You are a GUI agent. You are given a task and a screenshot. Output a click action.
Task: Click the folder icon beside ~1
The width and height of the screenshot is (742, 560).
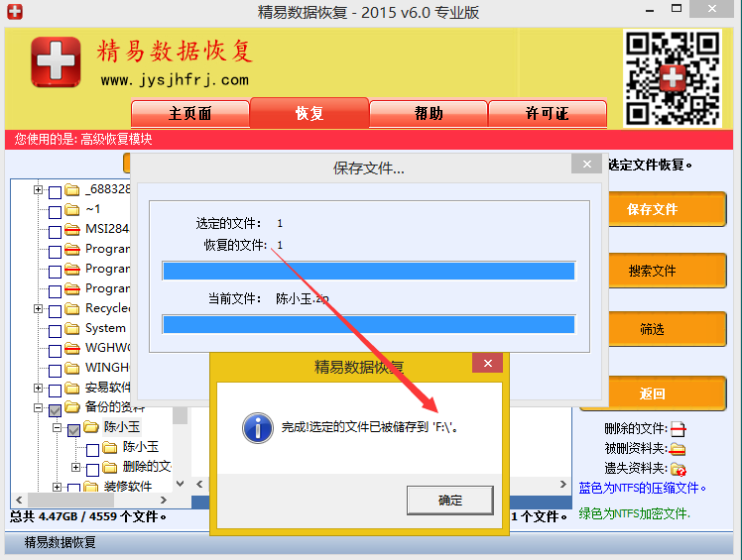point(72,209)
